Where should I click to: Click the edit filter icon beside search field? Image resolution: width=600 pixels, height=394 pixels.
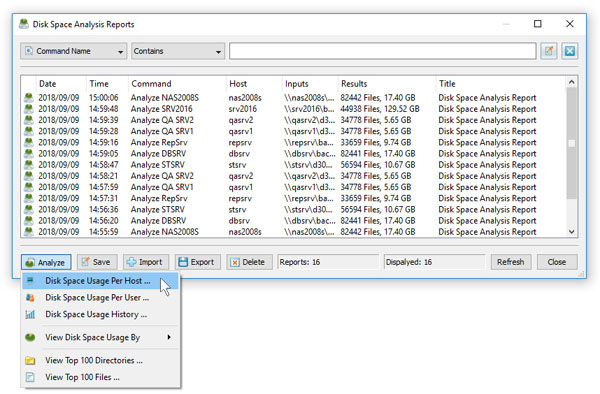point(549,51)
